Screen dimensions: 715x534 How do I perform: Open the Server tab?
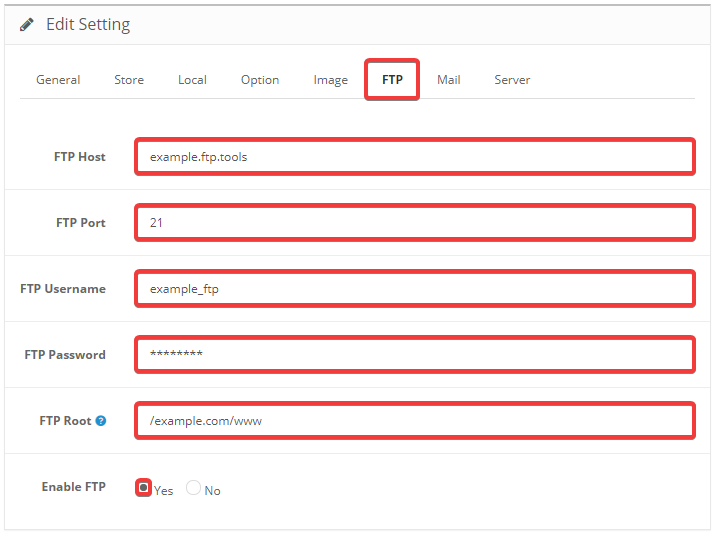(512, 80)
